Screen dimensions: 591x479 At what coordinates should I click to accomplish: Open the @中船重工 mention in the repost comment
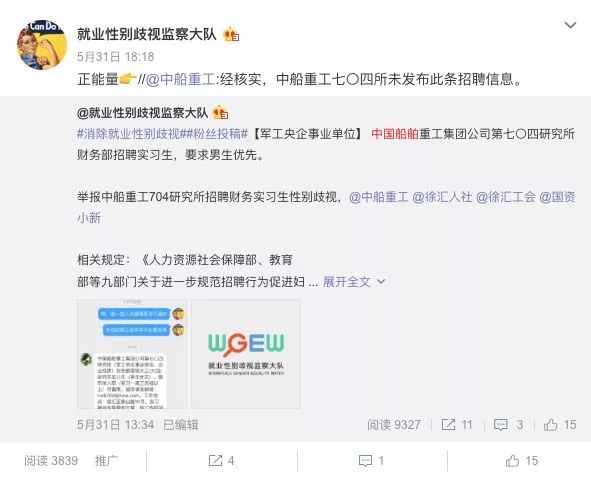coord(180,79)
